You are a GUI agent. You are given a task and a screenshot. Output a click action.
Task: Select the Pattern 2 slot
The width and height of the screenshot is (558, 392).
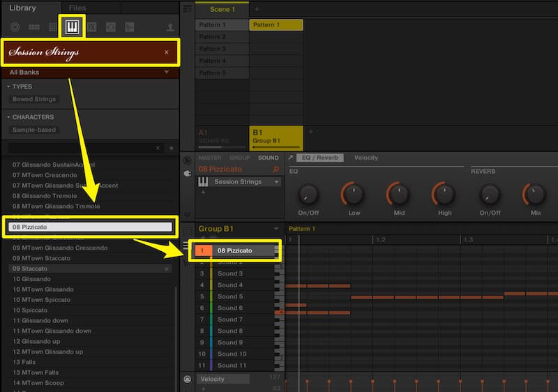tap(222, 37)
